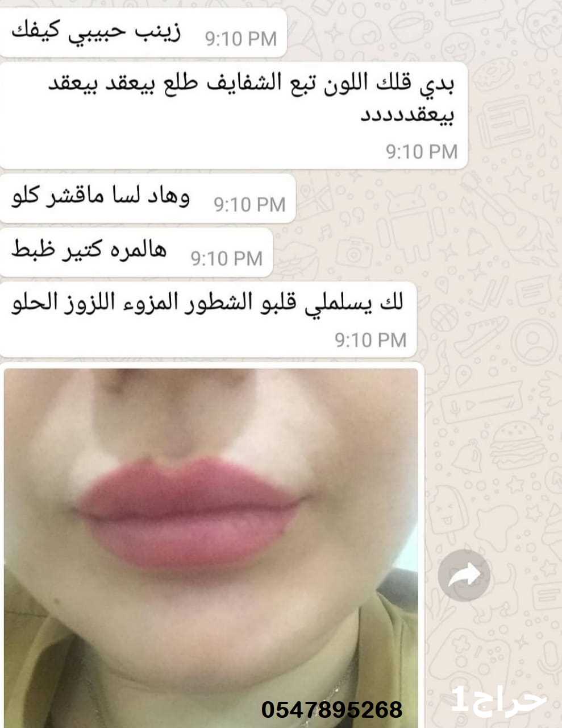Tap the حراج1 watermark logo

499,700
